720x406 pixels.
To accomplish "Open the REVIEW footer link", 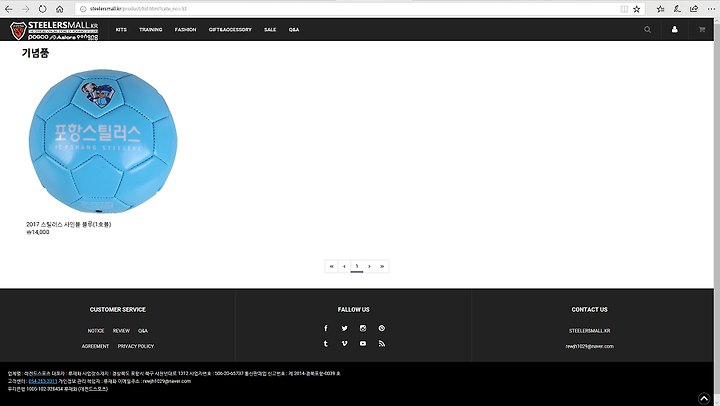I will pos(121,331).
